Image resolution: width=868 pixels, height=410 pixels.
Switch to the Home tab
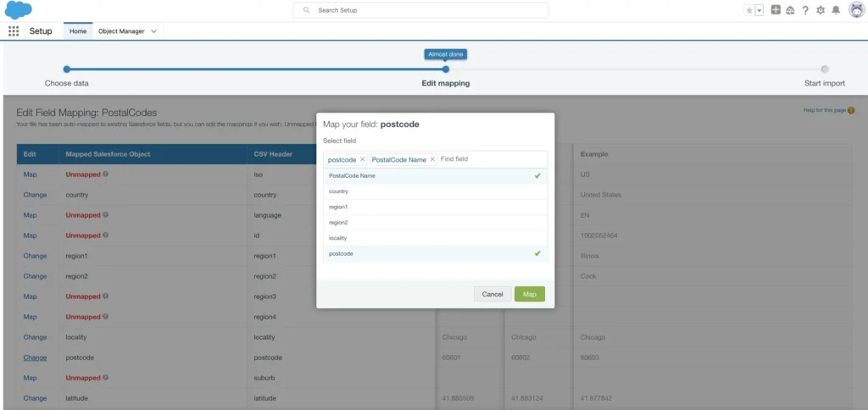point(78,31)
